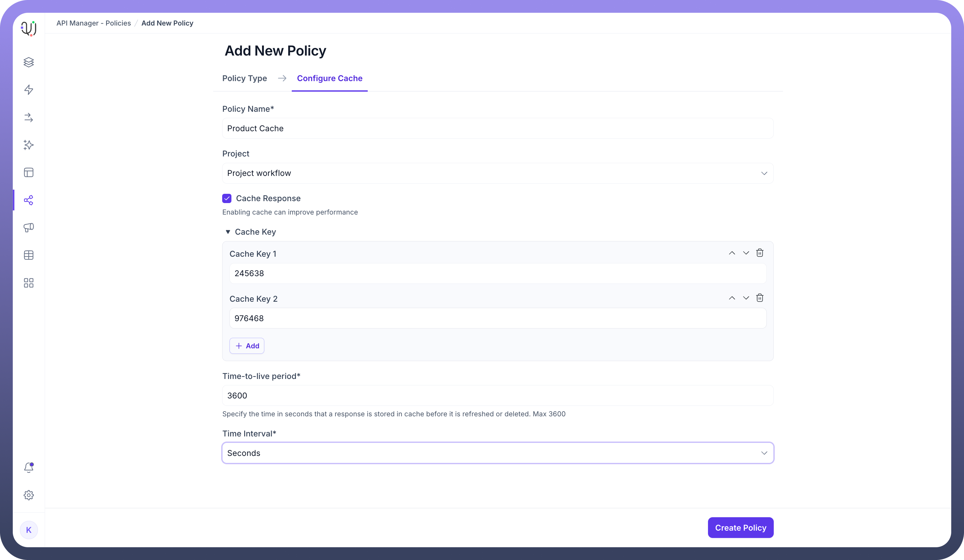Screen dimensions: 964x560
Task: Uncheck the Cache Response checkbox
Action: click(x=227, y=198)
